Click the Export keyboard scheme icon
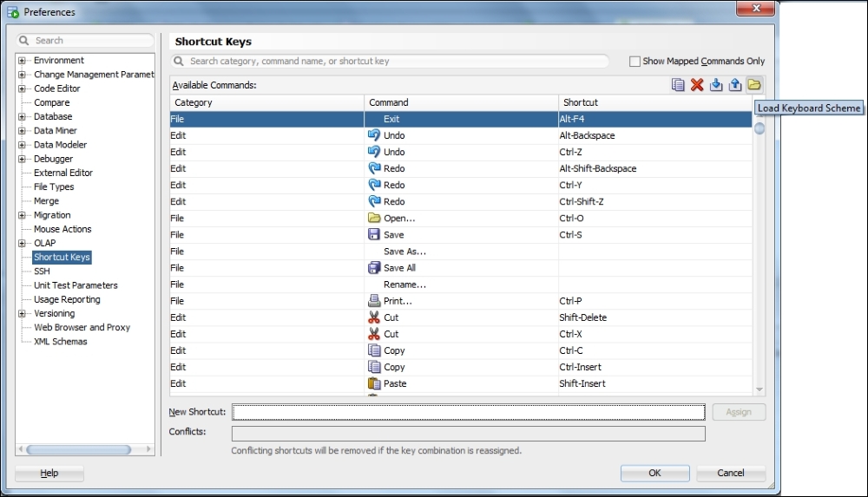Viewport: 868px width, 497px height. click(x=735, y=85)
